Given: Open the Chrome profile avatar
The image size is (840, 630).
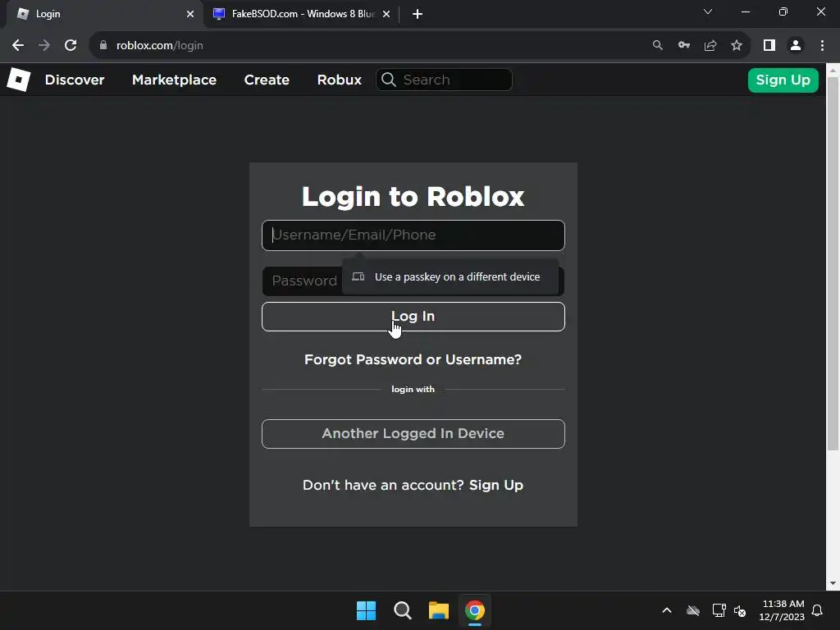Looking at the screenshot, I should point(796,46).
